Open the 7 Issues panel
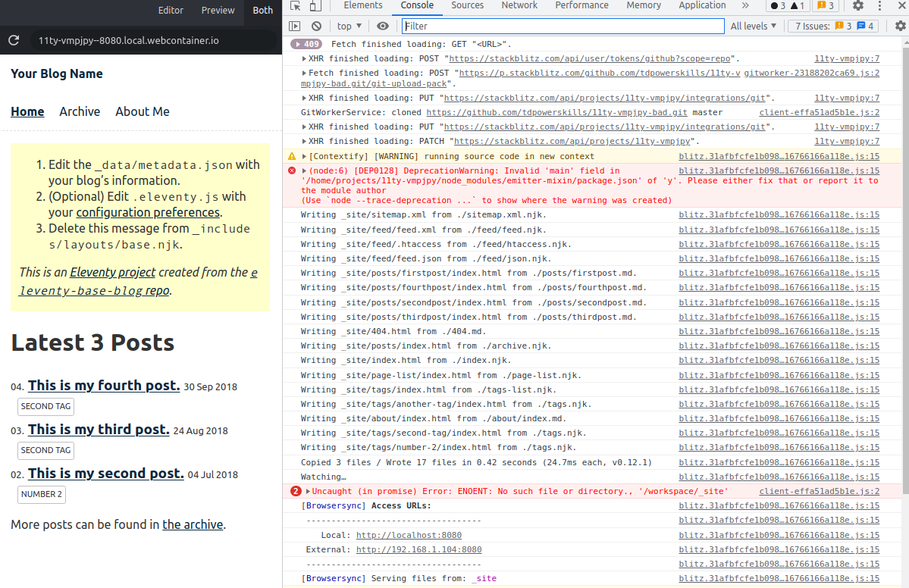909x588 pixels. point(832,26)
